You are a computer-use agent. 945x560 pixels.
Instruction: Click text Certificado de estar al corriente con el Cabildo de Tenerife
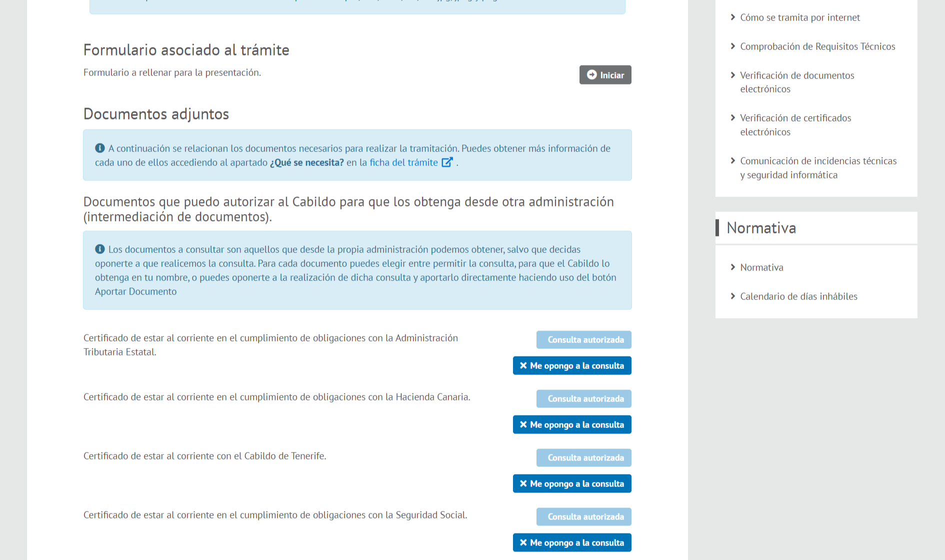coord(204,456)
